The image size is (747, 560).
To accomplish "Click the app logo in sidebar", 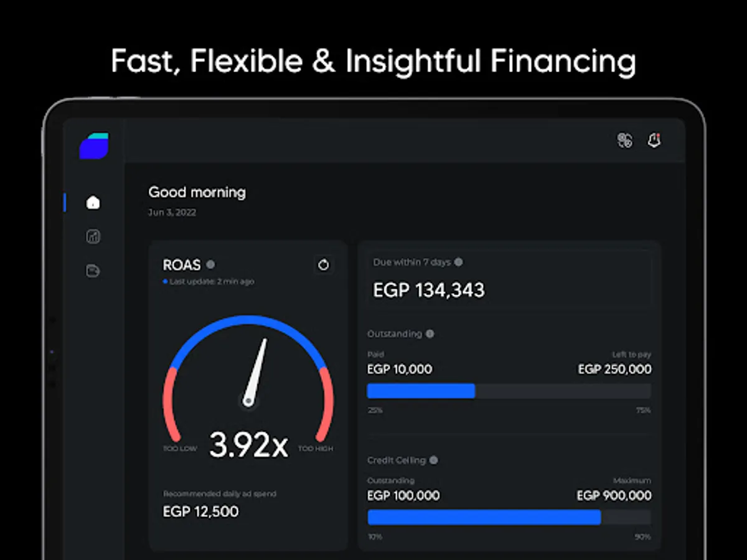I will pyautogui.click(x=94, y=146).
